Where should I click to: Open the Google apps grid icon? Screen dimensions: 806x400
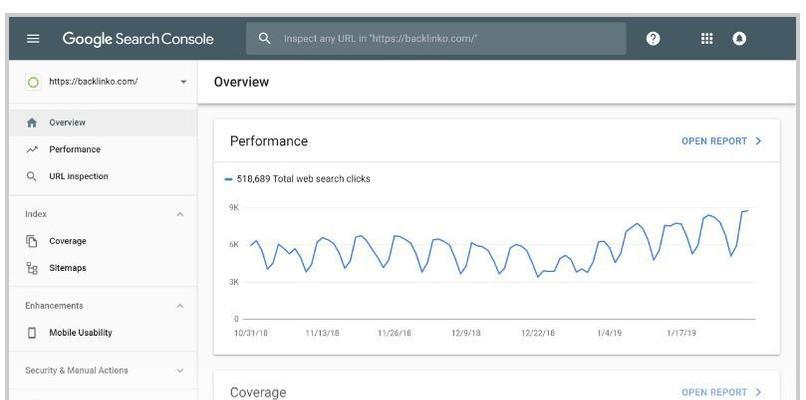coord(707,39)
